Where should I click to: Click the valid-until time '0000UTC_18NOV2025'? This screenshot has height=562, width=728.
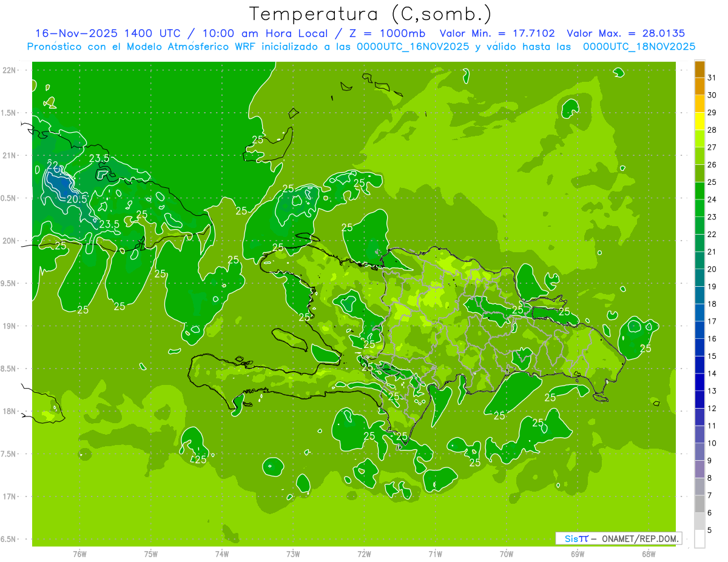[x=639, y=47]
